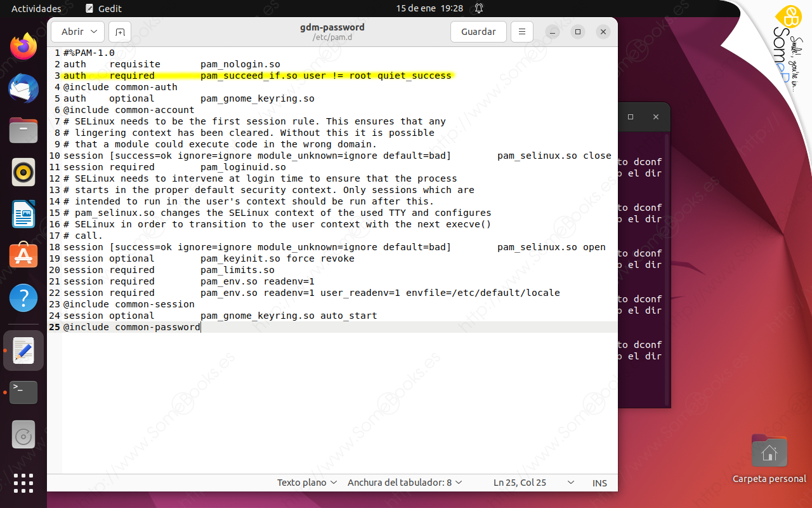Open the Help application from the dock

pos(23,297)
